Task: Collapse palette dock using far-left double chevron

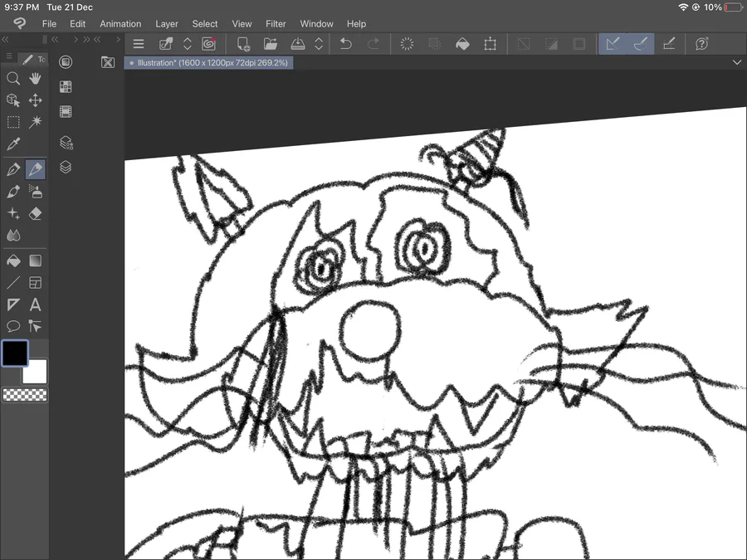Action: click(x=5, y=40)
